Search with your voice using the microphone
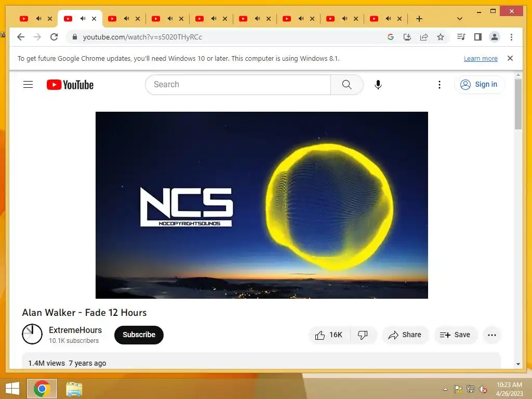The height and width of the screenshot is (399, 532). pos(378,85)
